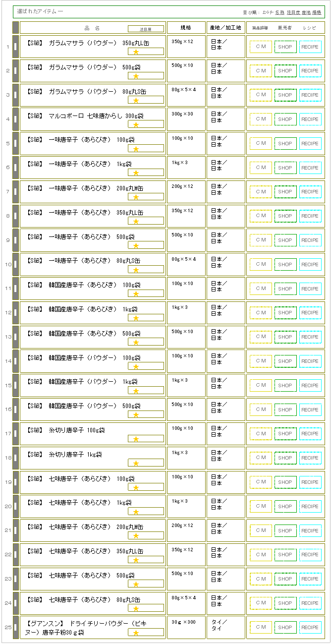This screenshot has height=644, width=331.
Task: Open CM for 韓国産唐辛子（あらびき）100g袋
Action: (x=261, y=289)
